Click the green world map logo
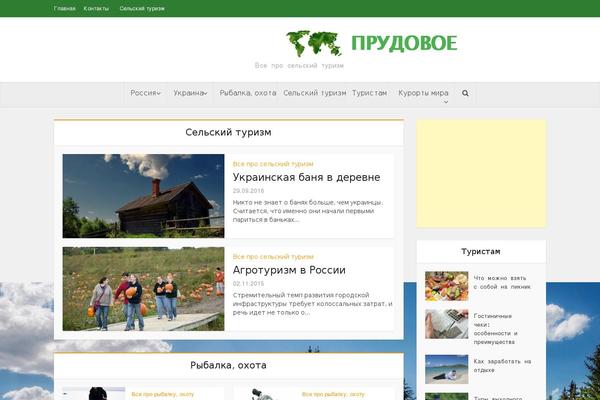600x400 pixels. (x=314, y=44)
